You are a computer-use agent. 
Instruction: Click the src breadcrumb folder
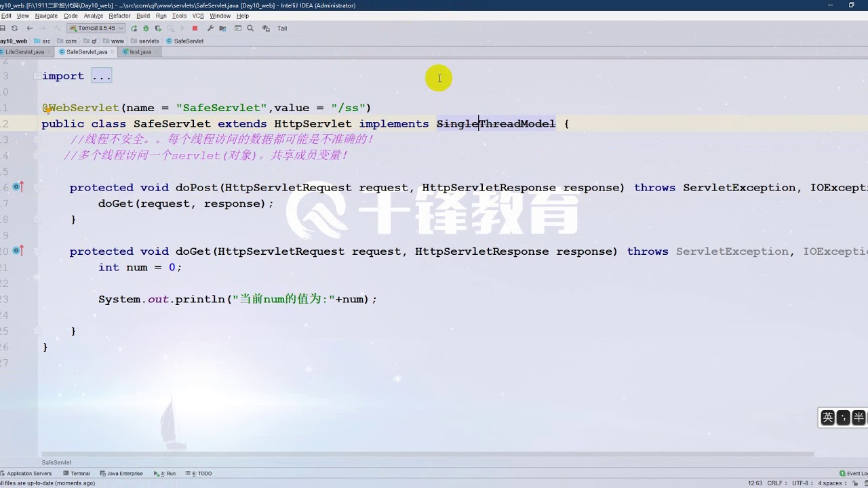click(42, 41)
